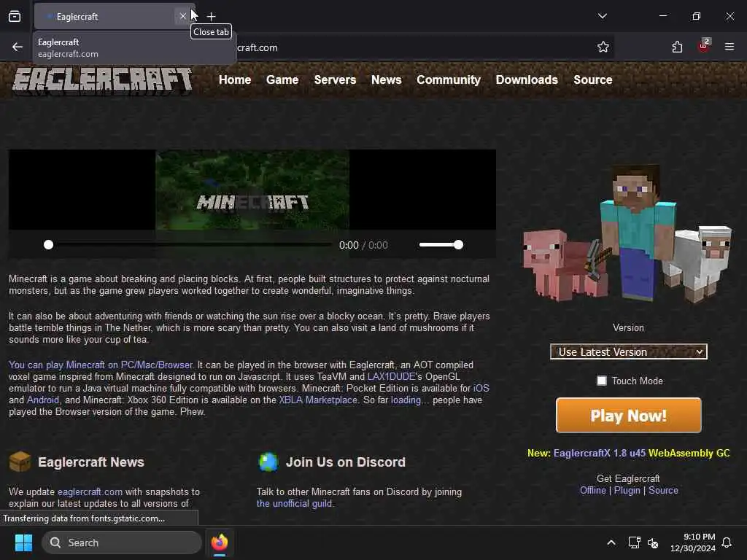Adjust the video volume slider
The width and height of the screenshot is (747, 560).
[441, 245]
